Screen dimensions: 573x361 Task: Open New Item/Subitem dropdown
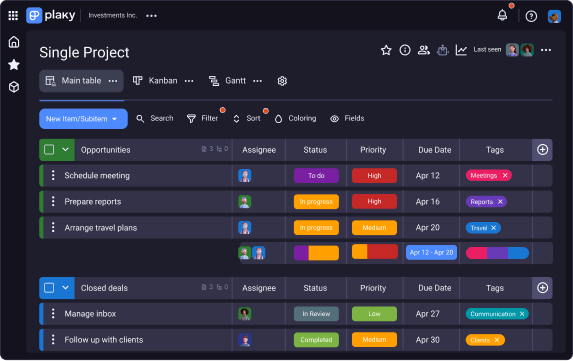tap(83, 119)
